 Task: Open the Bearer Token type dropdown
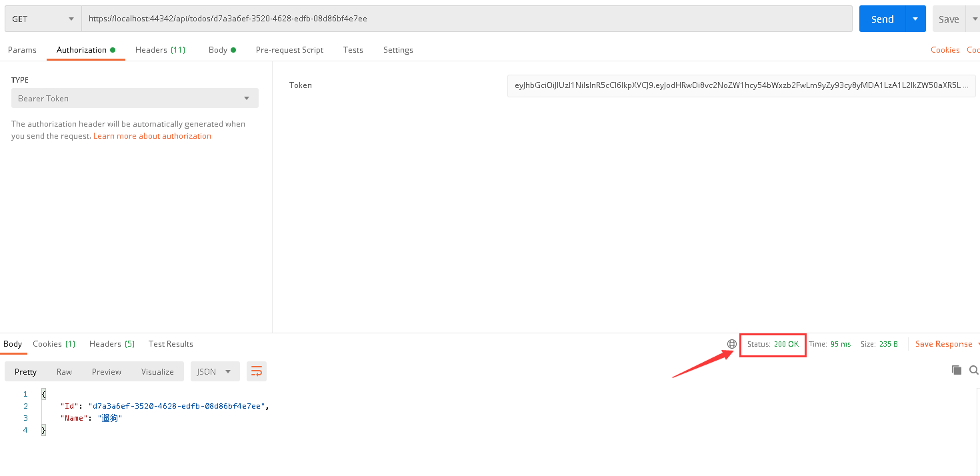coord(135,98)
